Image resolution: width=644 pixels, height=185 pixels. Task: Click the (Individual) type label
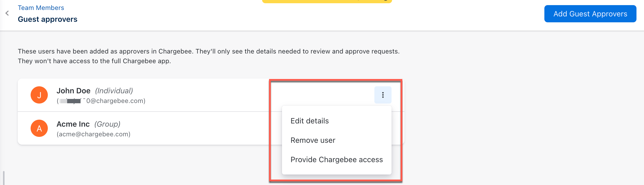[114, 91]
